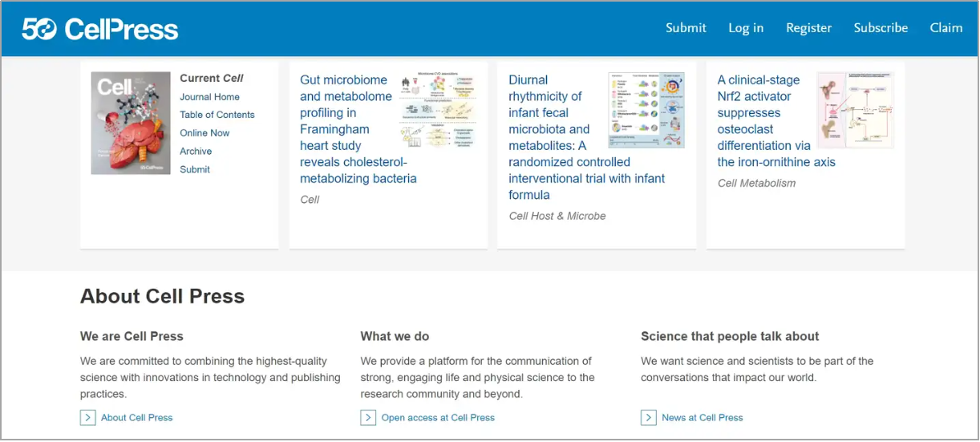980x442 pixels.
Task: Click the Cell Press 50 logo
Action: pos(100,29)
